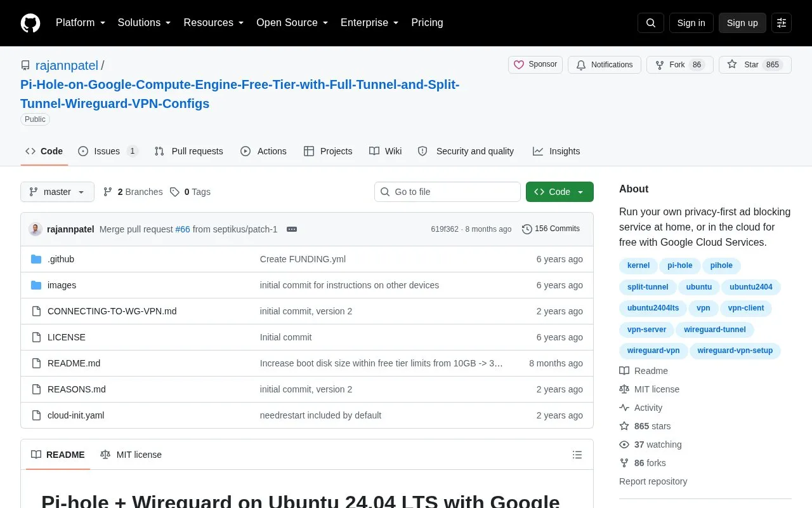View 37 watching link
This screenshot has height=508, width=812.
pos(651,444)
